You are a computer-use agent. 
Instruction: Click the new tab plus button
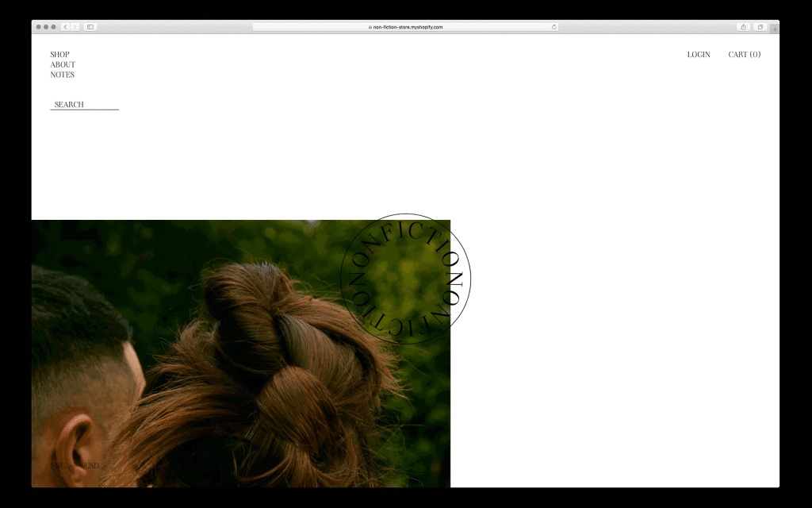pos(775,26)
